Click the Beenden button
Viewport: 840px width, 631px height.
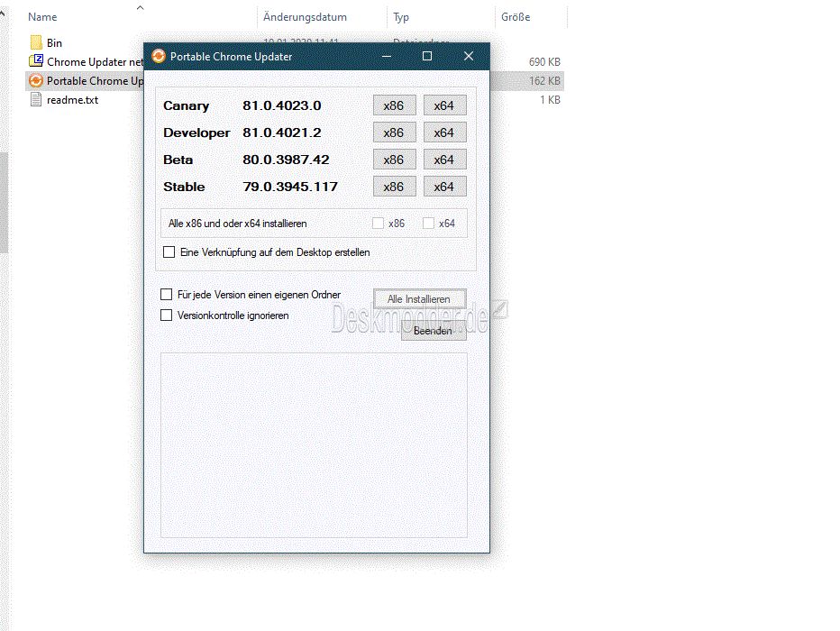(434, 331)
